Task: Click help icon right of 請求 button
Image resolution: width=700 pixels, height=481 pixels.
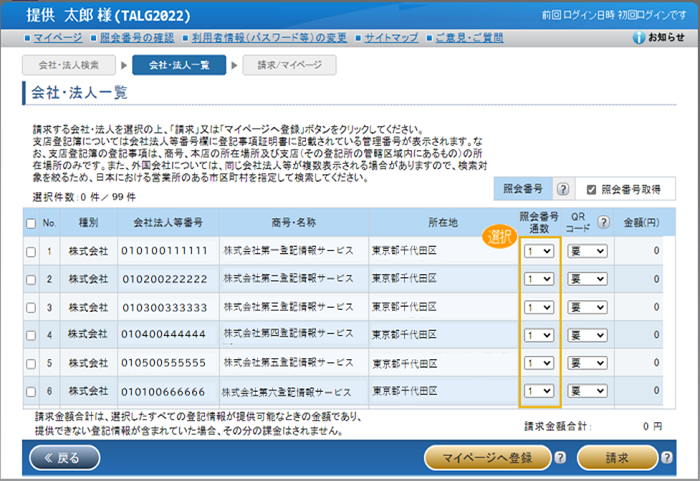Action: point(666,458)
